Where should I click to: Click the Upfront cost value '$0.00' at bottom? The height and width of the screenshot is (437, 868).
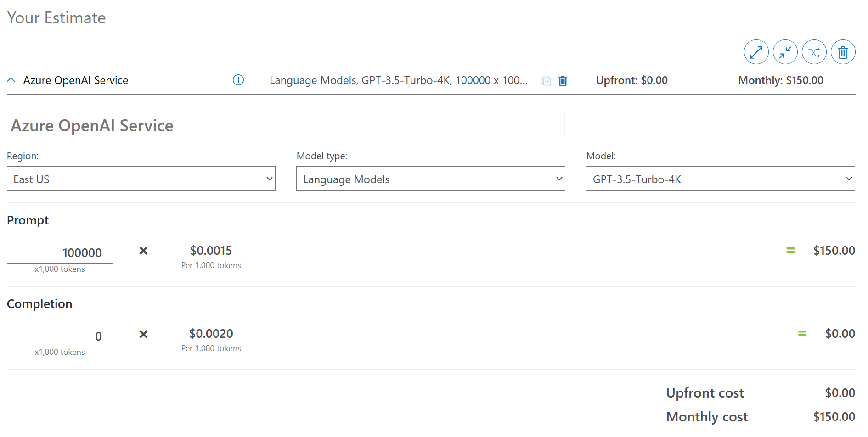click(x=840, y=393)
